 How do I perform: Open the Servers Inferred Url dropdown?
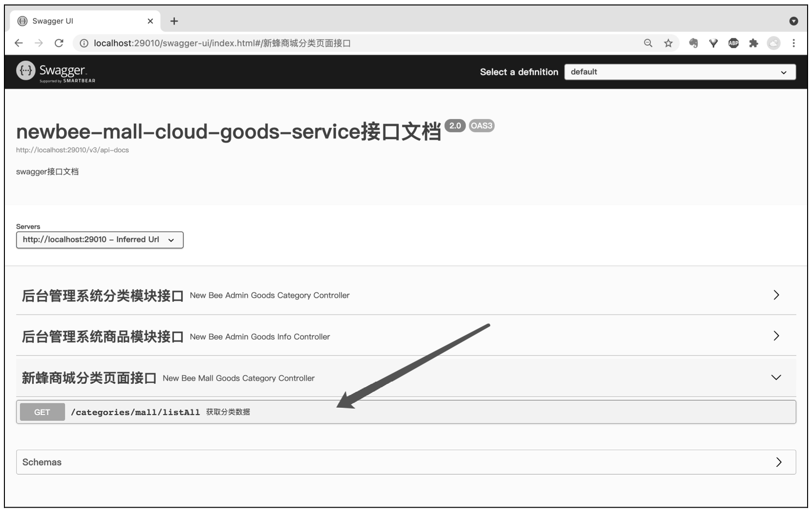click(x=100, y=240)
